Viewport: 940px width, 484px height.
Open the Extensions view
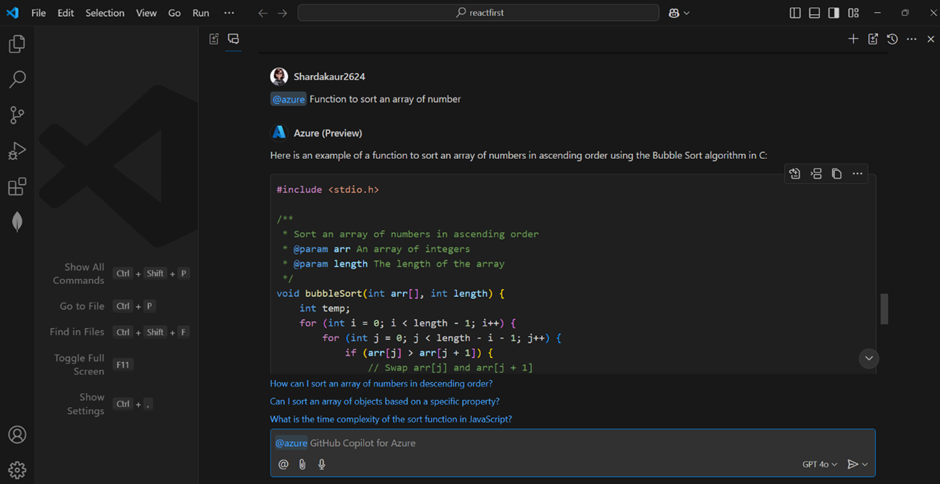[x=17, y=187]
